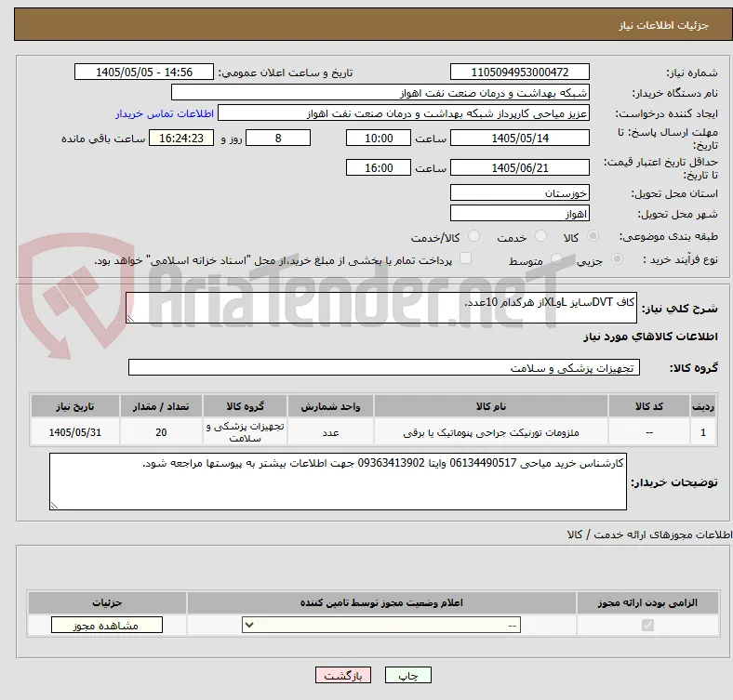Click the general need description textarea
Image resolution: width=733 pixels, height=700 pixels.
click(x=381, y=308)
